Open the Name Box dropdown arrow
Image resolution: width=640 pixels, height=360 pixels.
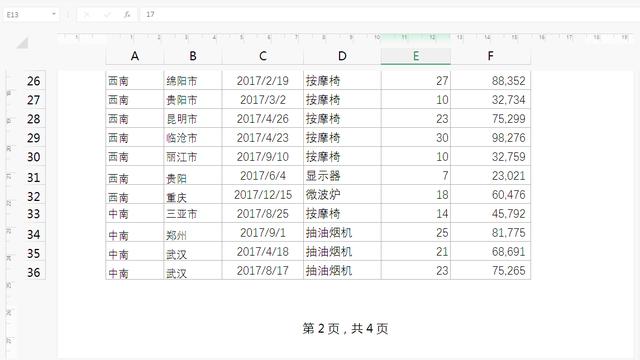[x=53, y=14]
